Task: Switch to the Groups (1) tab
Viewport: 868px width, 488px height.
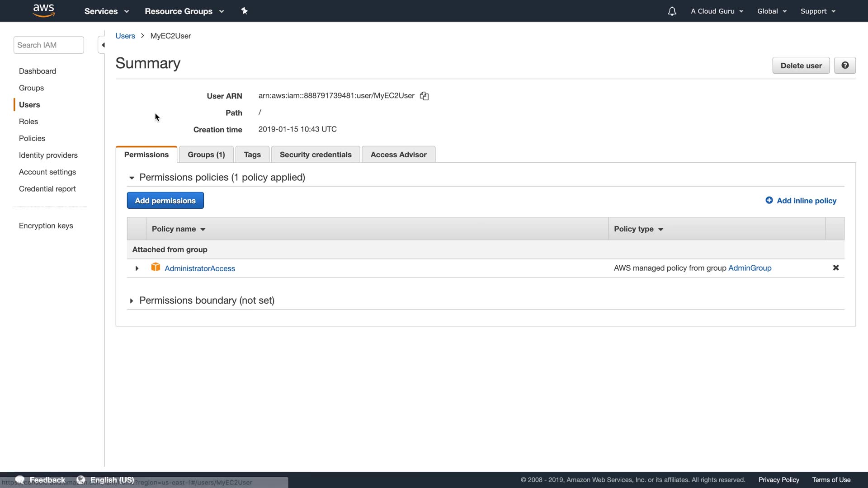Action: [206, 155]
